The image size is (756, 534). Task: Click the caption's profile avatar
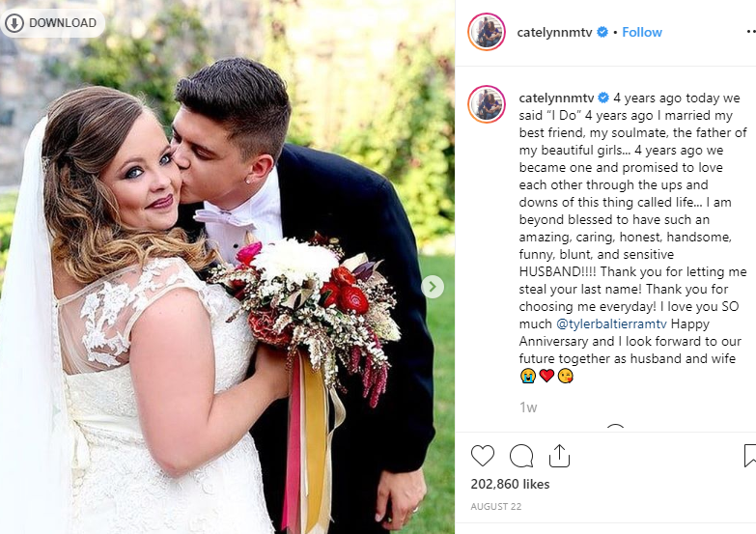coord(487,104)
